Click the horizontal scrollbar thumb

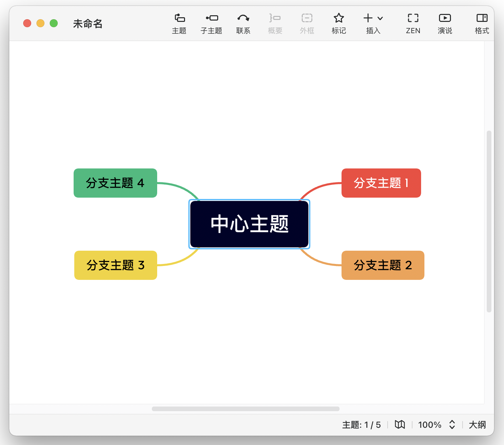tap(246, 409)
